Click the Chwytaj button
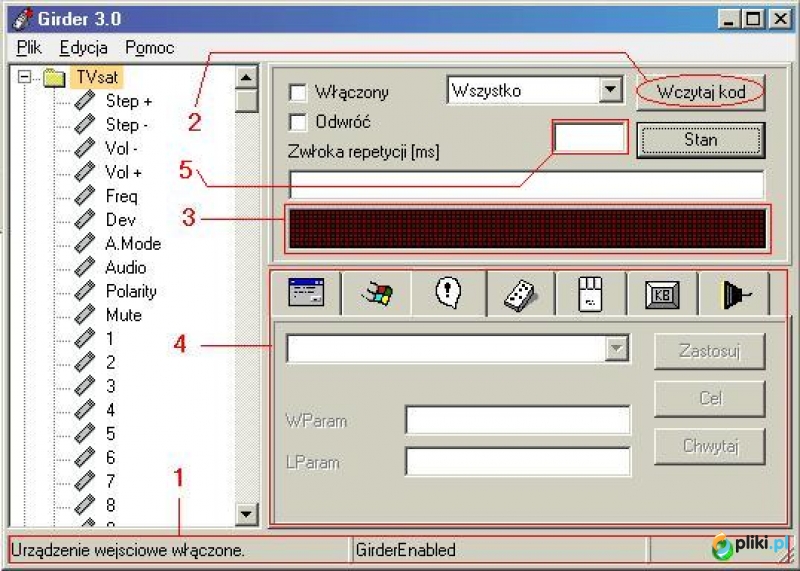The height and width of the screenshot is (571, 800). (710, 446)
